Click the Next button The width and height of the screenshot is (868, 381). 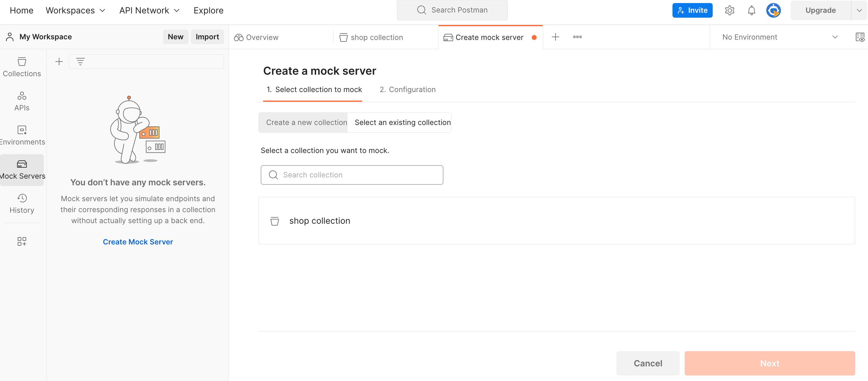pyautogui.click(x=770, y=363)
